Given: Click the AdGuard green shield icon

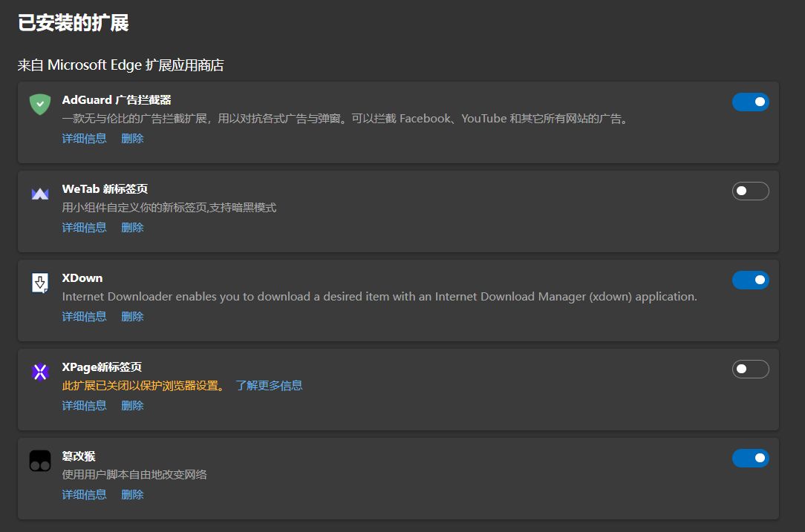Looking at the screenshot, I should pyautogui.click(x=40, y=104).
